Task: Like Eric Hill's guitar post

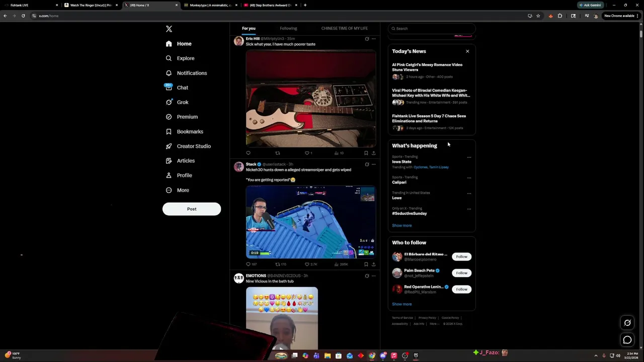Action: tap(307, 153)
